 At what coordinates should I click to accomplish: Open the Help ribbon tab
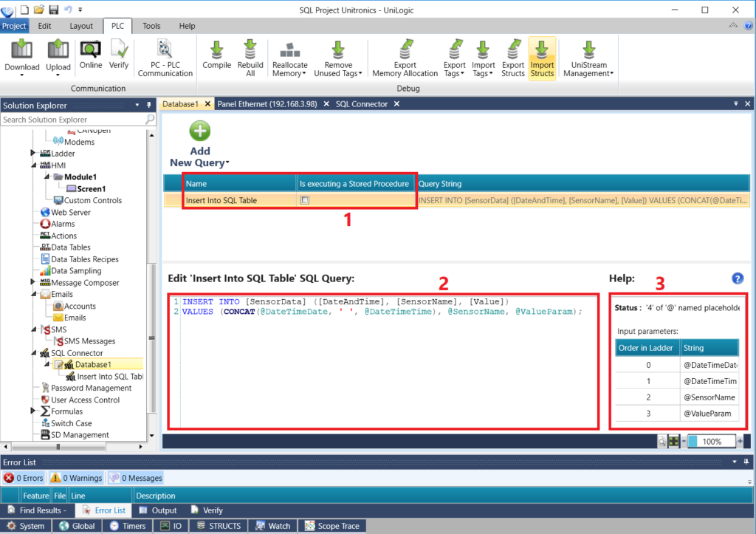(187, 26)
